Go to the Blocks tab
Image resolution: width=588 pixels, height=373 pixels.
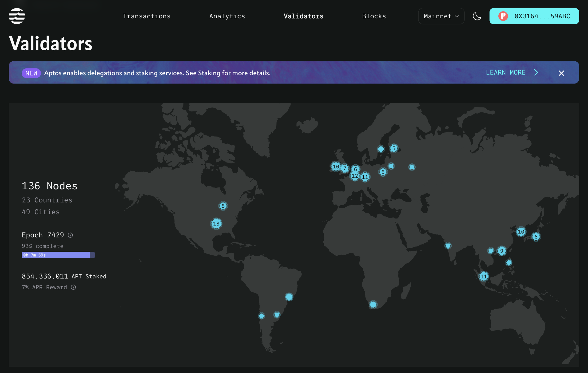point(374,16)
